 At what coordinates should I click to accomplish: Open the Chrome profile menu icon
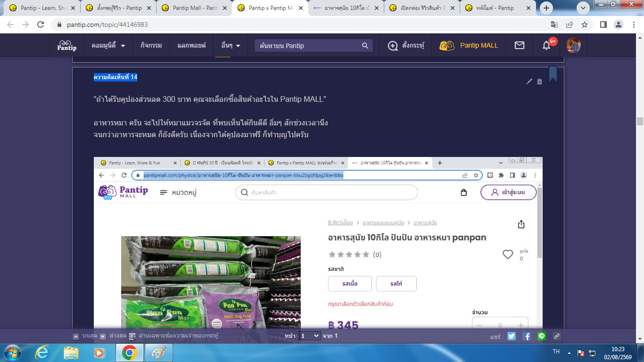tap(618, 25)
